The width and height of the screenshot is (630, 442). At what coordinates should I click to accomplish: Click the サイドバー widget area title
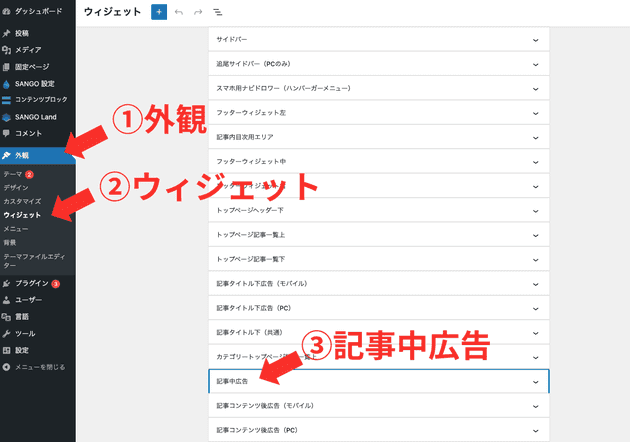pos(232,39)
